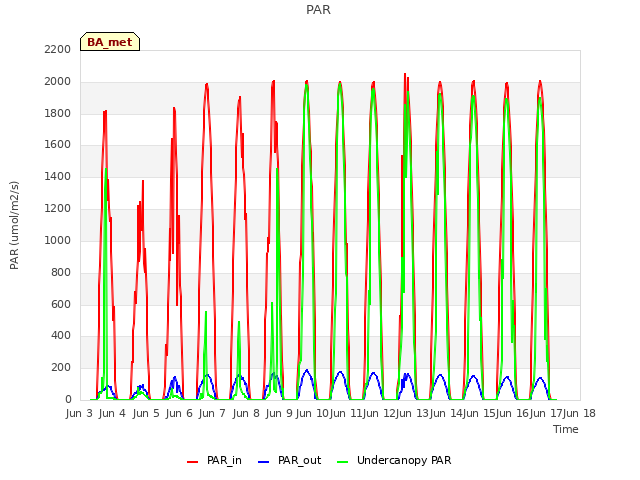Toggle the Undercanopy PAR legend entry
The width and height of the screenshot is (640, 480).
tap(394, 460)
